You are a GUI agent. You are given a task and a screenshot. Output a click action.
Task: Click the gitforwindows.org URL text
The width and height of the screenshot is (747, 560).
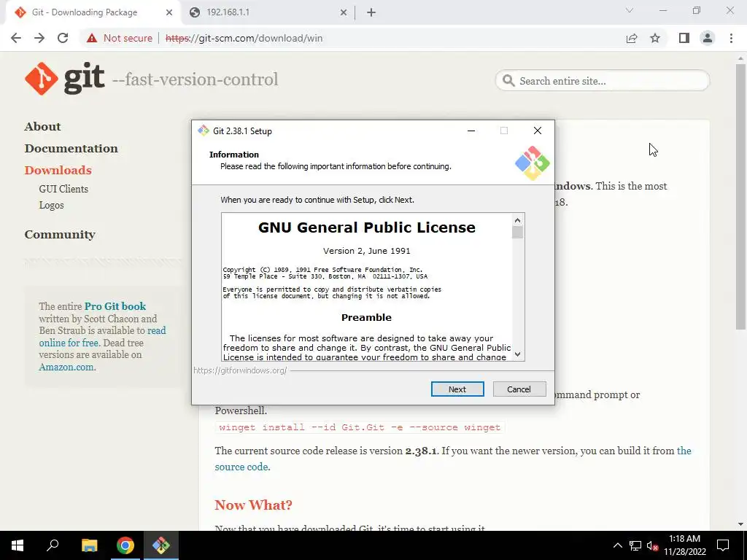240,370
